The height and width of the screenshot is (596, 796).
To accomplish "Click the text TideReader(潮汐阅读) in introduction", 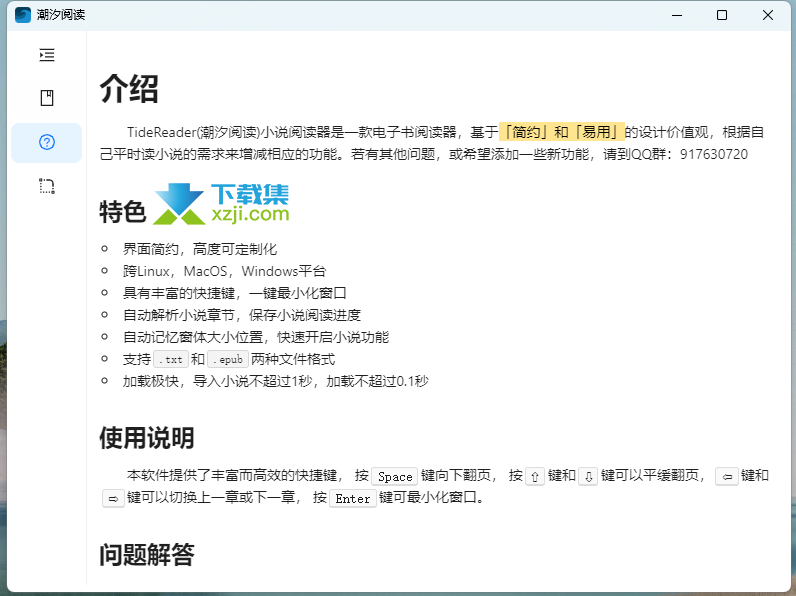I will pos(194,132).
